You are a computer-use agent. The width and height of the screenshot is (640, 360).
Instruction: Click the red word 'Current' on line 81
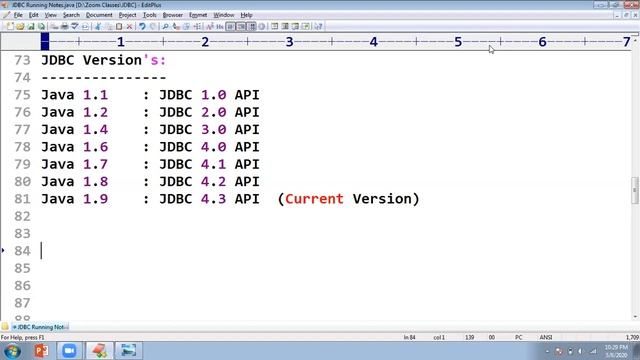[314, 199]
